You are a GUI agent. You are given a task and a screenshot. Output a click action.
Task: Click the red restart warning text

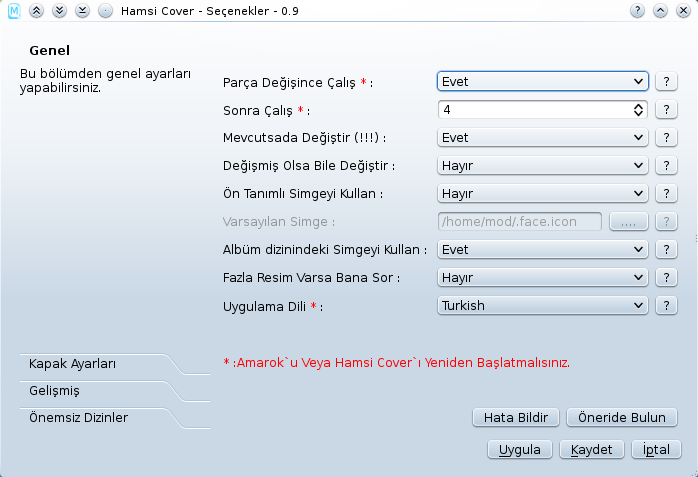396,363
